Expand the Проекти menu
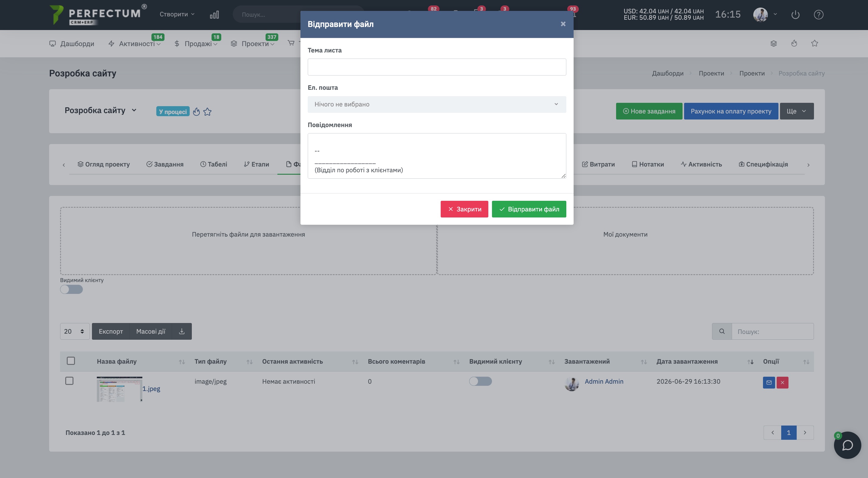The height and width of the screenshot is (478, 868). [253, 44]
